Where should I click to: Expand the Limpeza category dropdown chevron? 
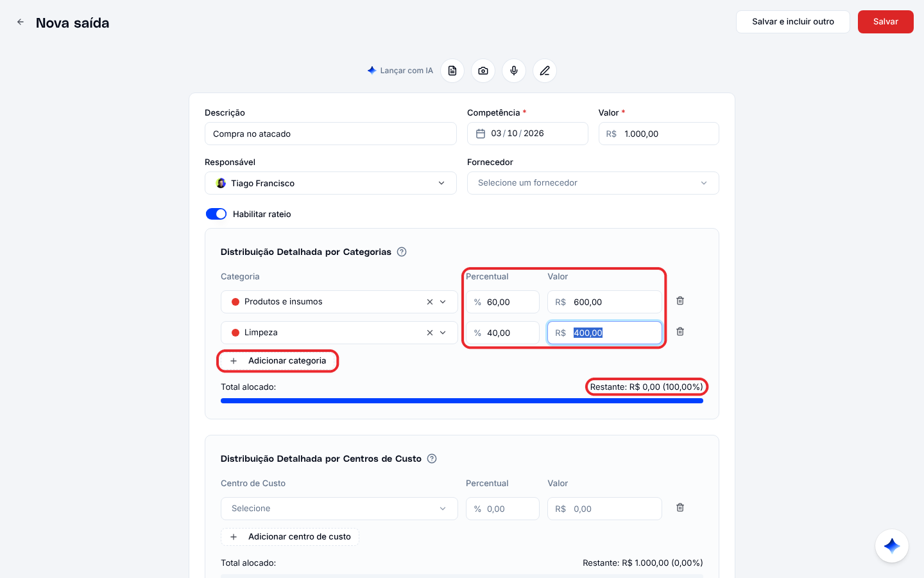pos(443,333)
